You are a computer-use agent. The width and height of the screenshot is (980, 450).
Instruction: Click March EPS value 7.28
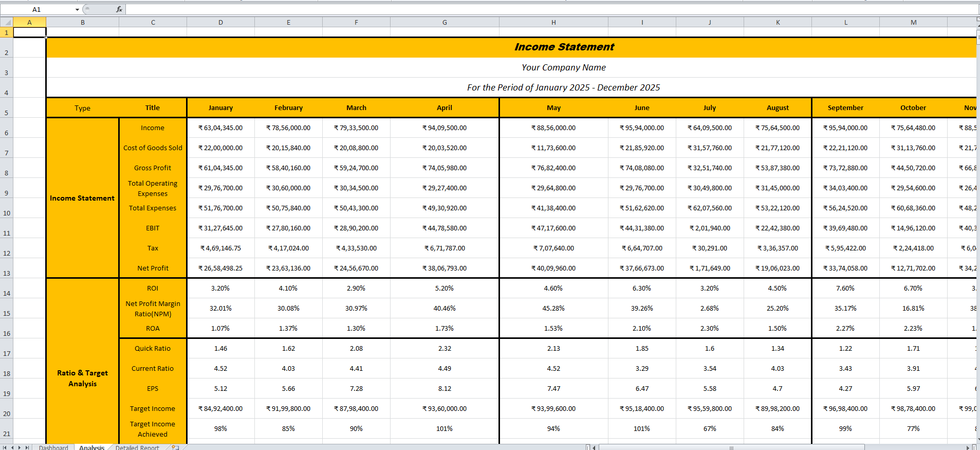click(356, 388)
